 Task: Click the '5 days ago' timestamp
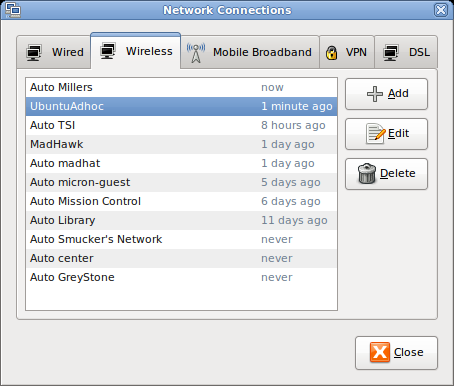pos(291,182)
